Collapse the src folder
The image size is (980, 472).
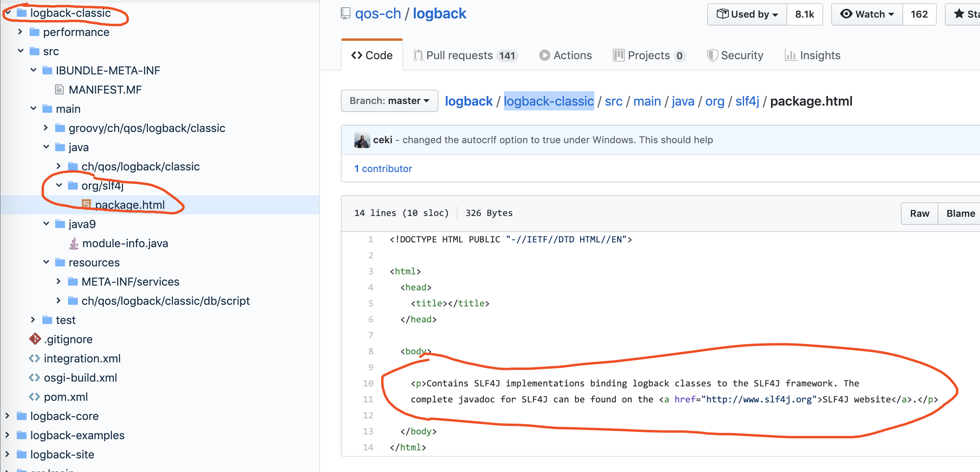point(21,51)
